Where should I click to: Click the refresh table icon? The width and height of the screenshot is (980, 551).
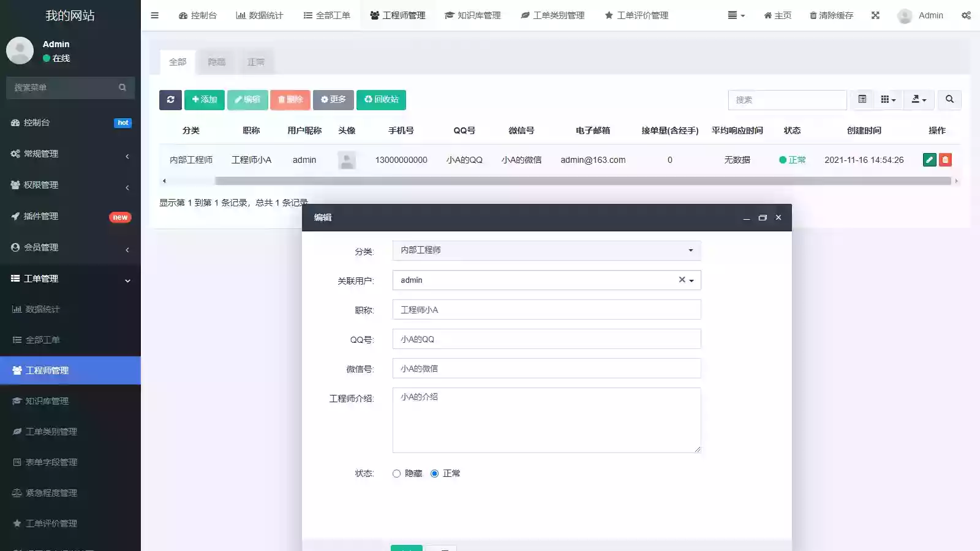pyautogui.click(x=170, y=100)
